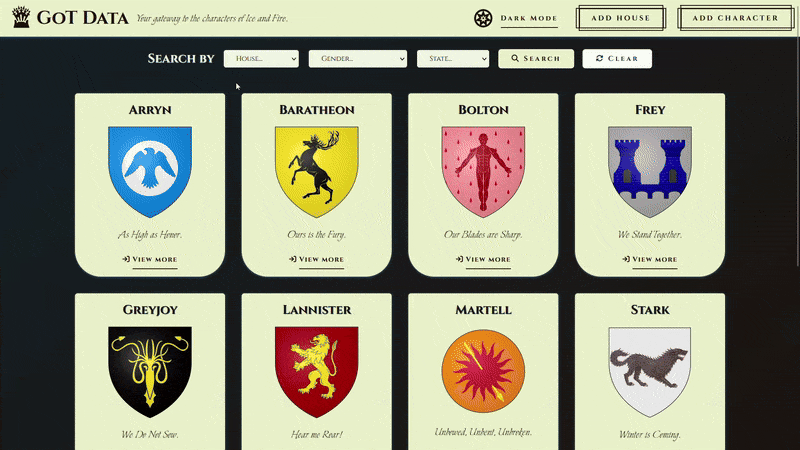Open the Add House form

[x=620, y=18]
